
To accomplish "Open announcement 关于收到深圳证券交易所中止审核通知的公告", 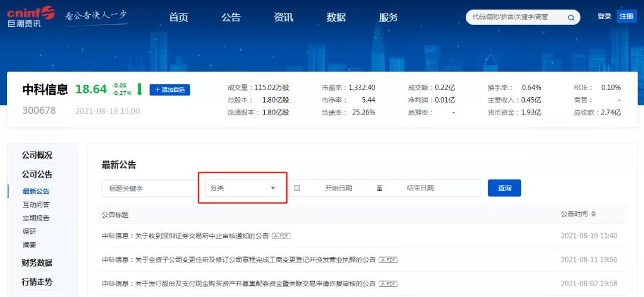I will coord(185,236).
